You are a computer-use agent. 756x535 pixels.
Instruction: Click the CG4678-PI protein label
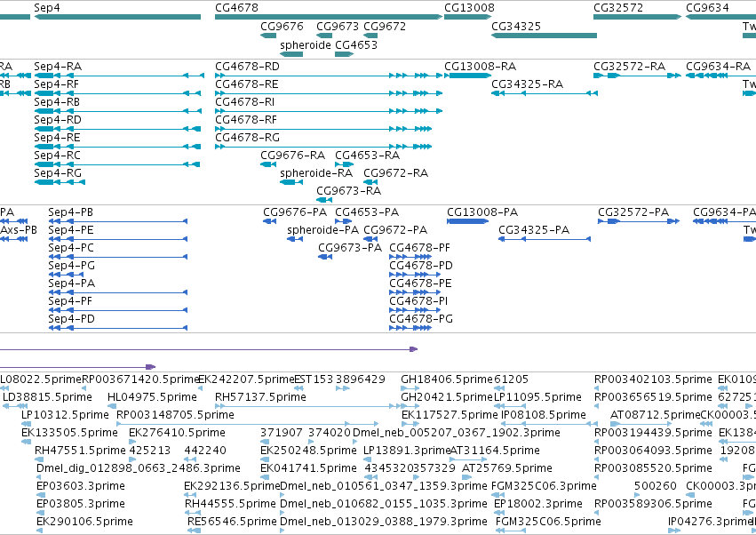pos(418,301)
